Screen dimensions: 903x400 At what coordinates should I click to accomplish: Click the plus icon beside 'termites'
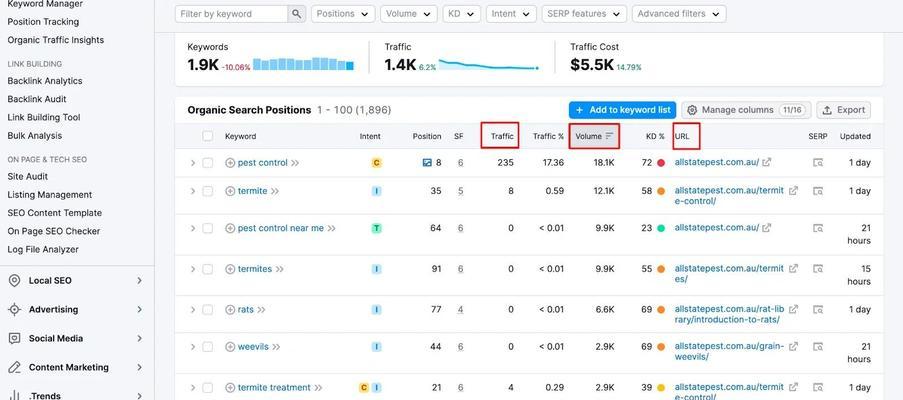230,269
